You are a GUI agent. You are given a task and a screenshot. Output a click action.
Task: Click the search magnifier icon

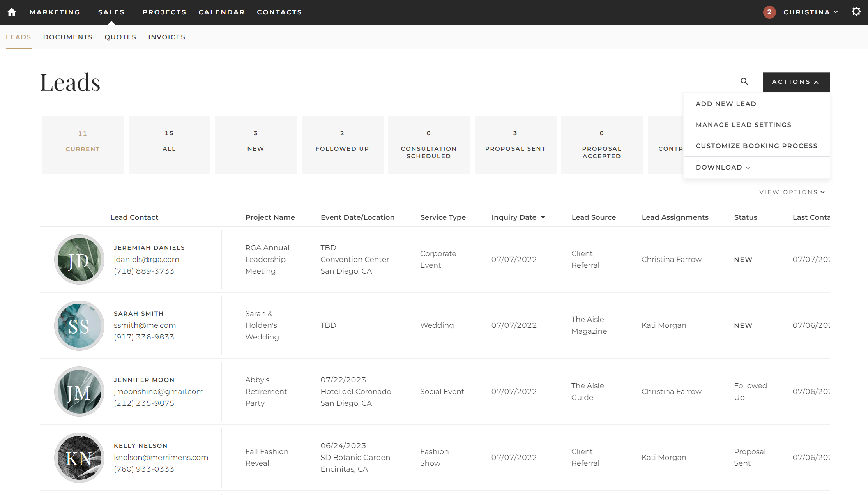click(744, 81)
